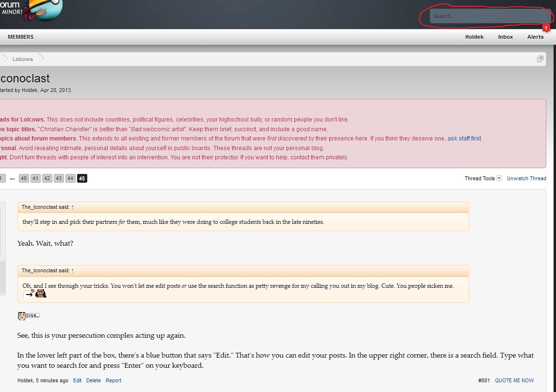Follow first The_Iconoclast quote arrow link
This screenshot has width=556, height=392.
click(72, 207)
